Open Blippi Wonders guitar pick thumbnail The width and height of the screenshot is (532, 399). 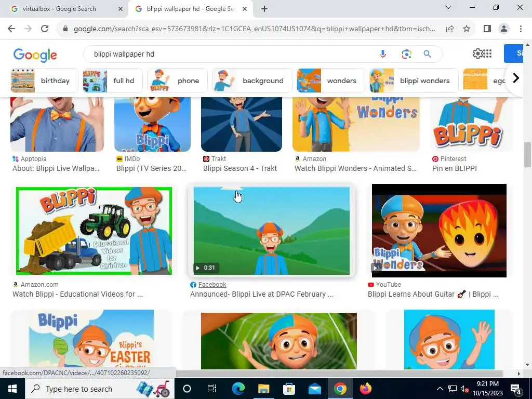point(439,231)
